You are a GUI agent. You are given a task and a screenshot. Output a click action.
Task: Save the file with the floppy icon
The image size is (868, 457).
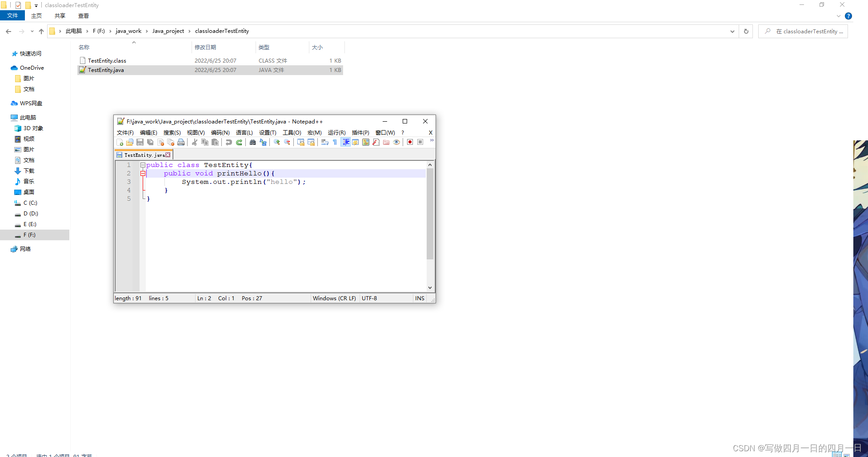click(140, 142)
